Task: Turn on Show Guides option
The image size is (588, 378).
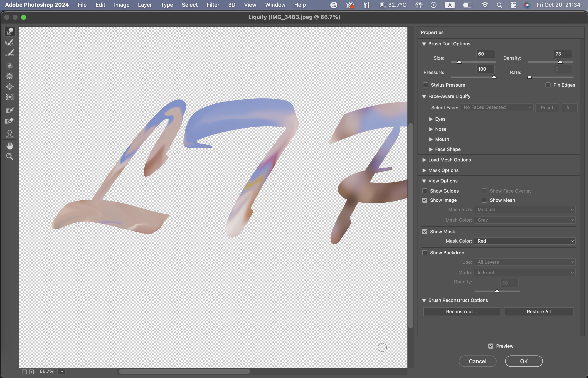Action: tap(425, 191)
